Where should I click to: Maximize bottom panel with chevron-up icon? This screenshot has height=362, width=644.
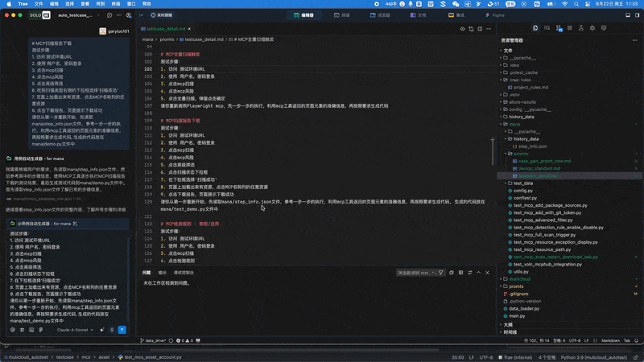[478, 273]
